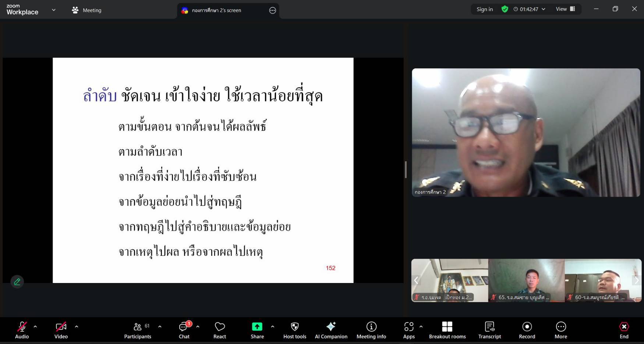The image size is (644, 344).
Task: Click the green annotate pencil icon
Action: pos(17,282)
